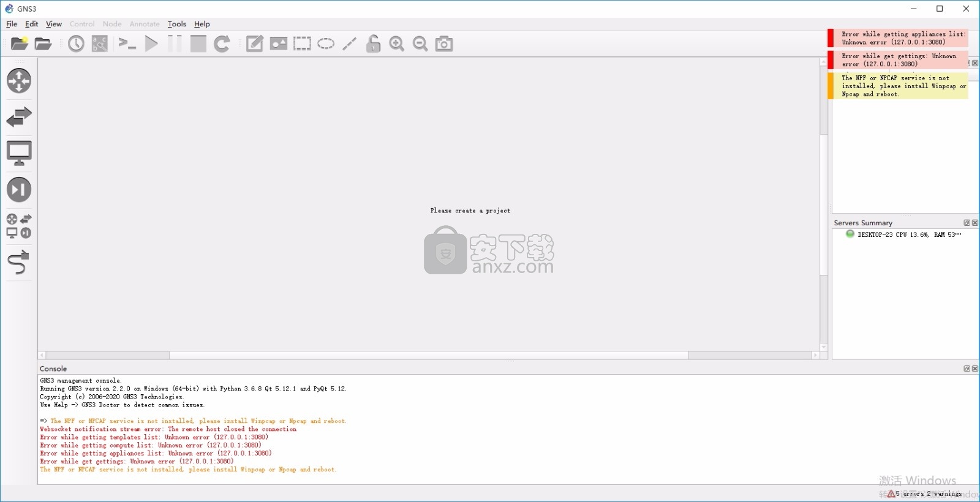Browse routers in the device sidebar
The height and width of the screenshot is (502, 980).
[x=19, y=81]
